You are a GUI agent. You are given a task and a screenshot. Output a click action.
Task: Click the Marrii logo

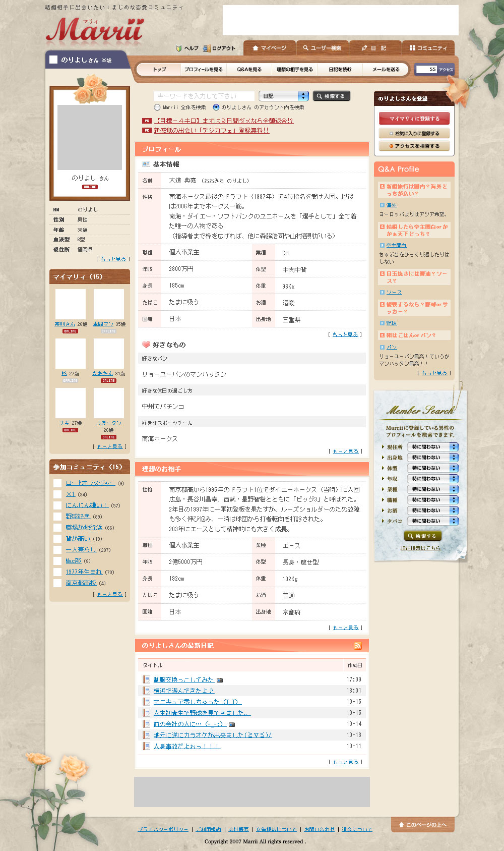(95, 30)
